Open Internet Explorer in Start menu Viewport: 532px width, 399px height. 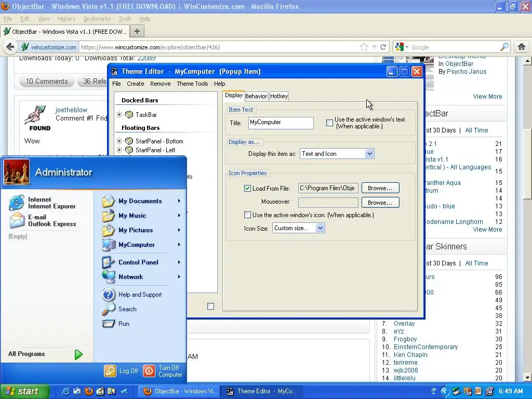point(43,203)
